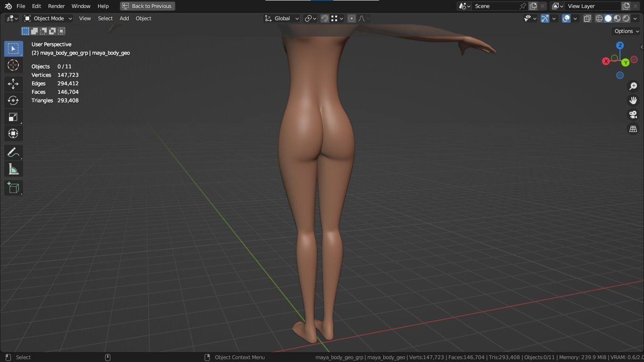Image resolution: width=644 pixels, height=362 pixels.
Task: Add a new view layer icon
Action: coord(626,6)
